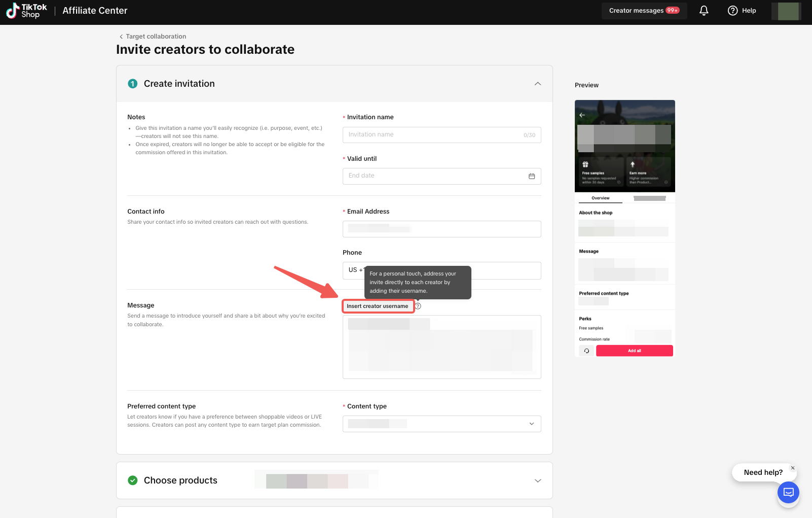Select the Overview tab in preview

(x=600, y=198)
